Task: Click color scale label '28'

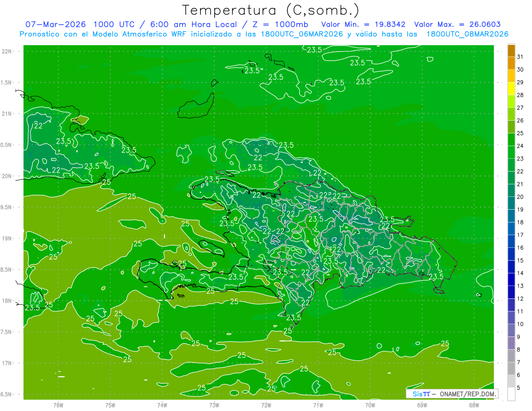Action: click(x=520, y=95)
